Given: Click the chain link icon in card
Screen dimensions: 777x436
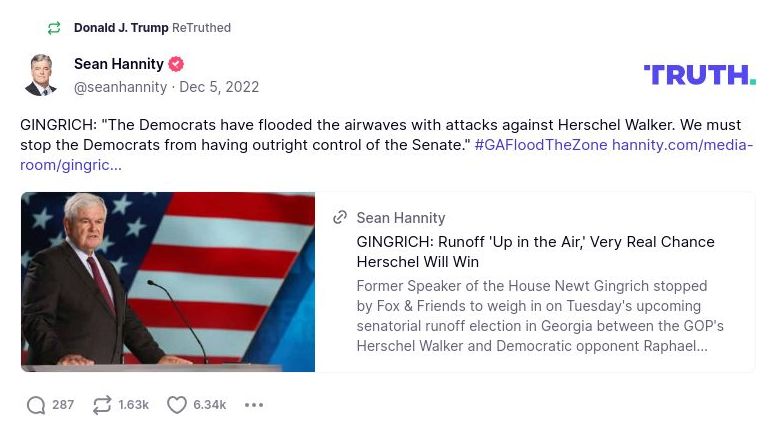Looking at the screenshot, I should pos(340,218).
